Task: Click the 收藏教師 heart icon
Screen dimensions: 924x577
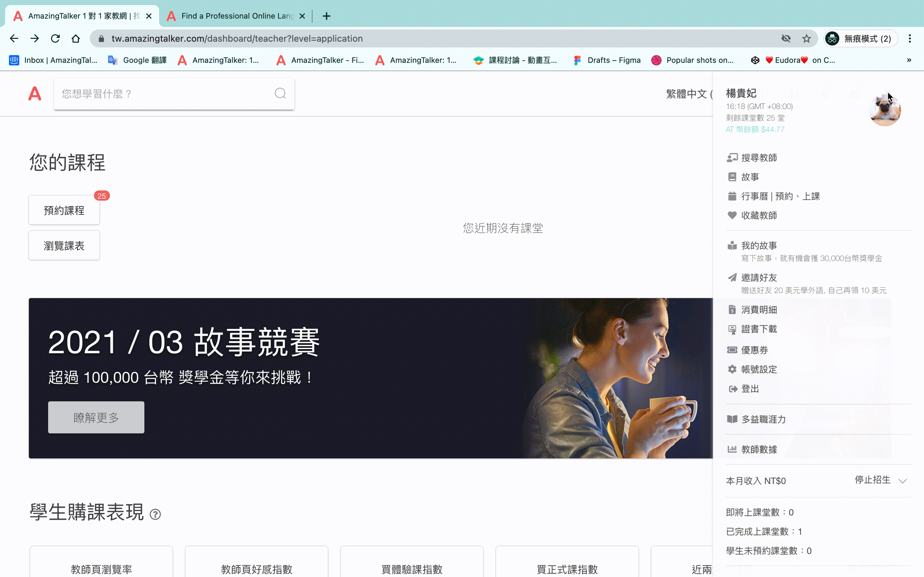Action: click(x=732, y=215)
